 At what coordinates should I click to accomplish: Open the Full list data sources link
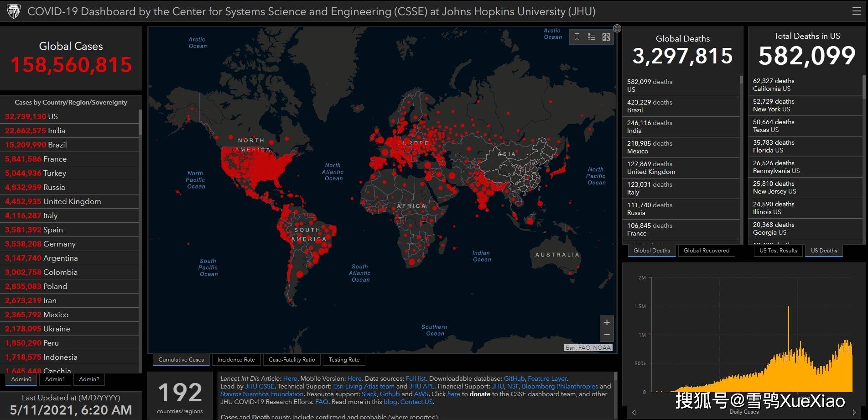(416, 378)
